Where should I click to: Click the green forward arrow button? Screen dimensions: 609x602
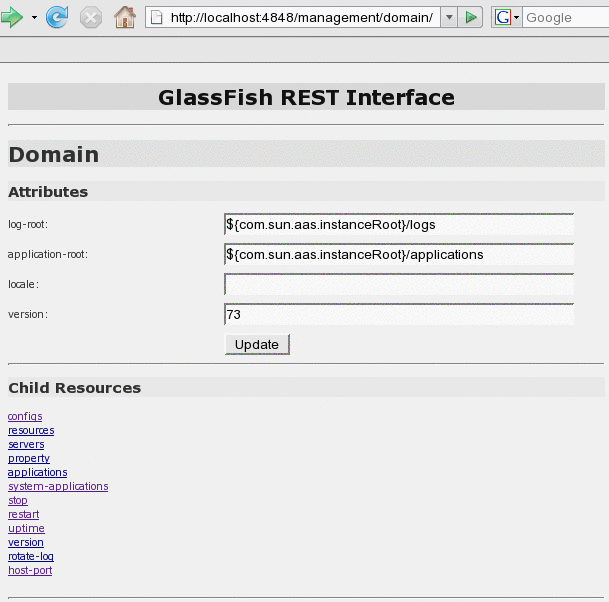click(12, 17)
